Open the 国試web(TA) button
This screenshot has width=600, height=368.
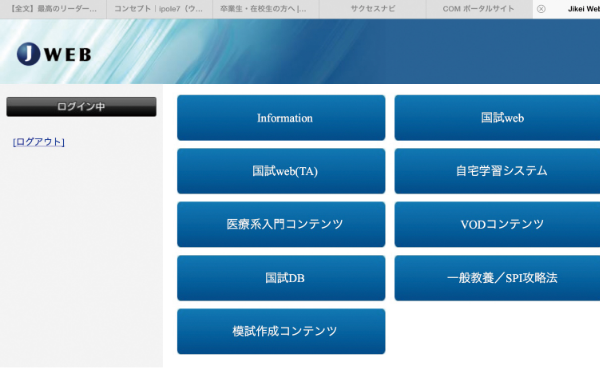[x=281, y=171]
